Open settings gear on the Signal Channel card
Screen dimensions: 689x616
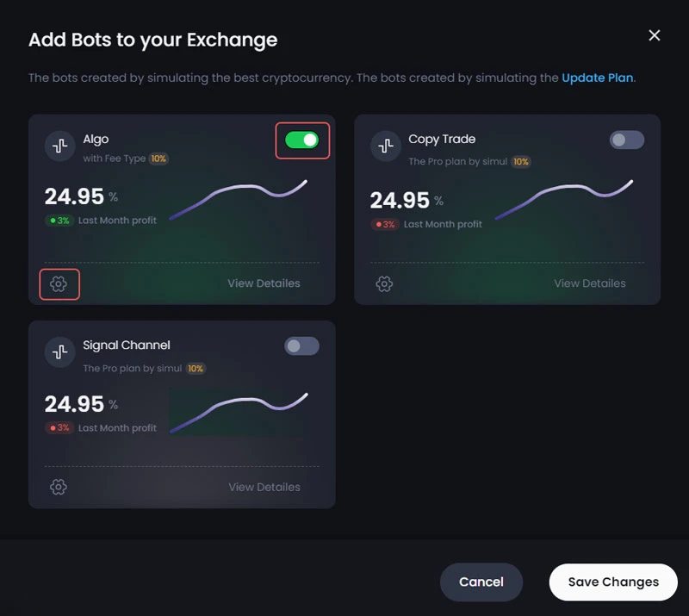[59, 487]
